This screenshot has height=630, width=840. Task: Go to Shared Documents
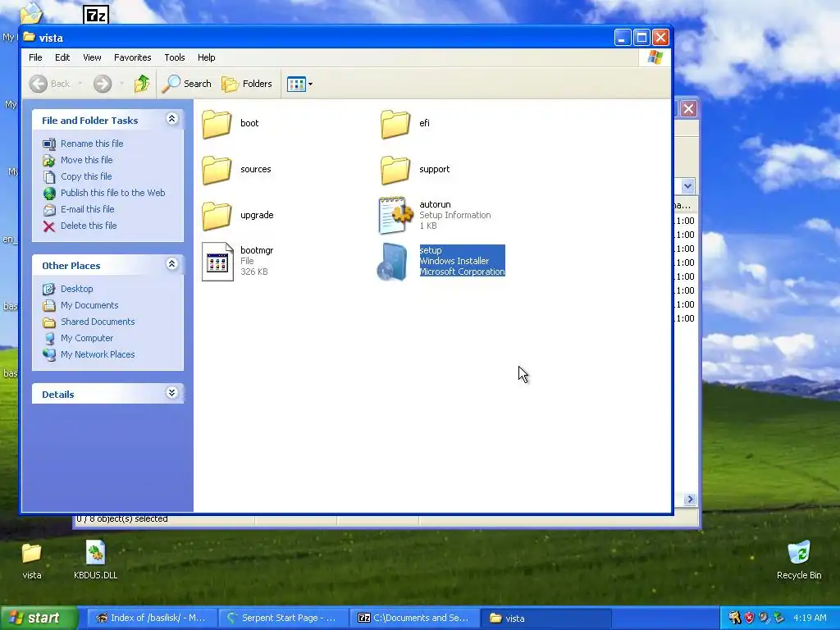(98, 322)
